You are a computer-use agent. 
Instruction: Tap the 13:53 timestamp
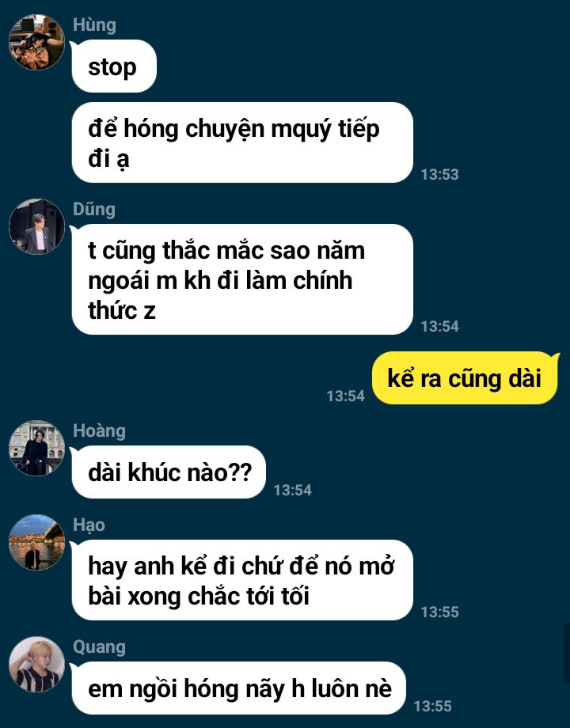click(439, 175)
